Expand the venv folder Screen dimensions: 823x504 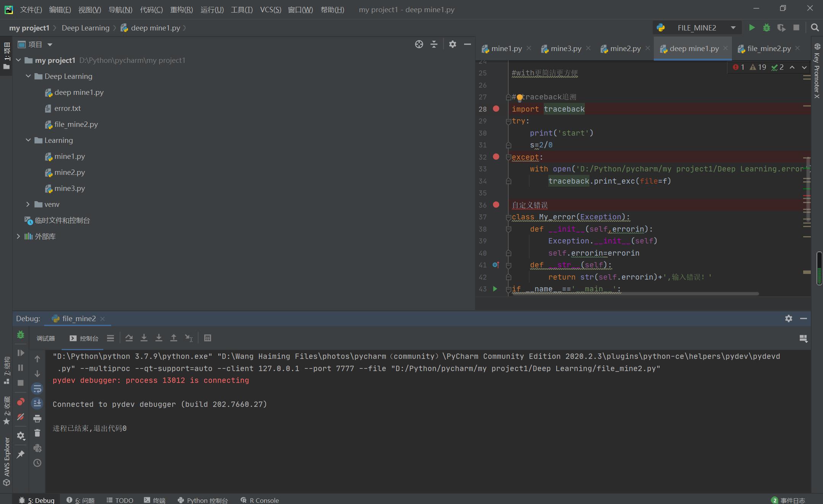click(x=28, y=204)
